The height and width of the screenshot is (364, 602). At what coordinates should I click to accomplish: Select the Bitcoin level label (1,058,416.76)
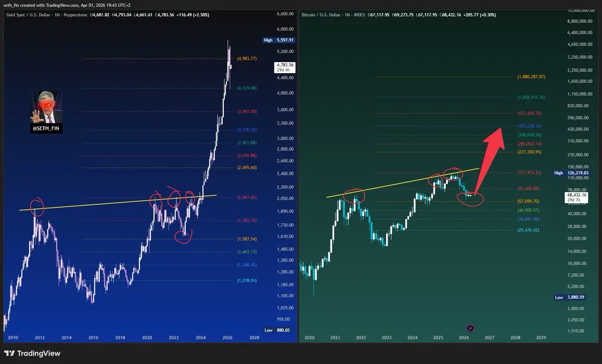531,97
